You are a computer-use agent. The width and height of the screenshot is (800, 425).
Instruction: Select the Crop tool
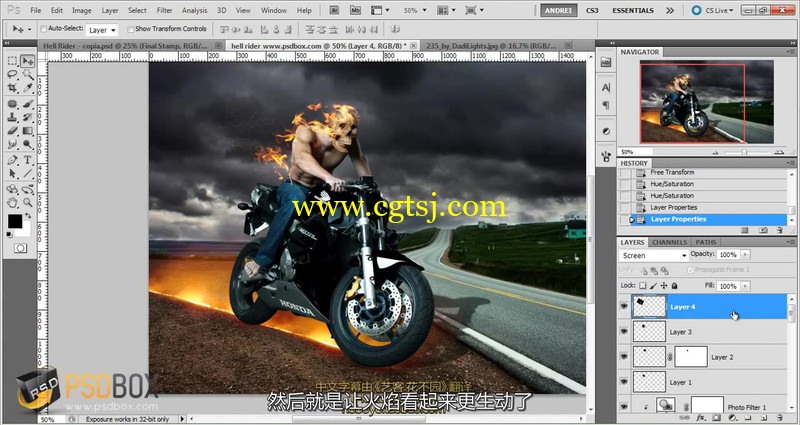(x=13, y=88)
